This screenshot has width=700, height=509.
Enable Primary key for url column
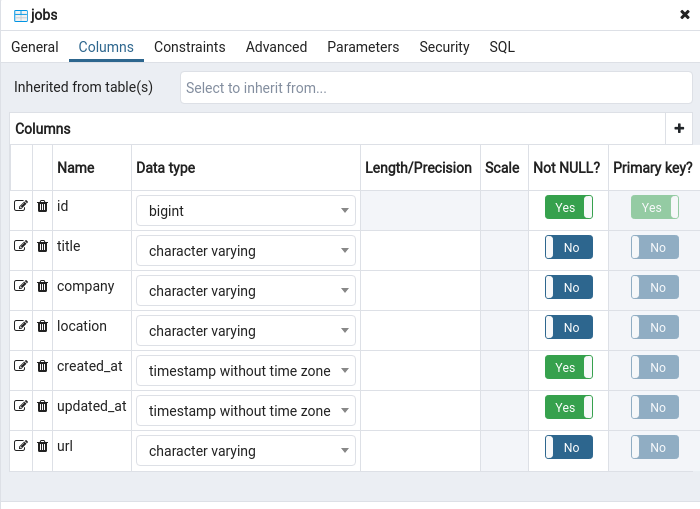(x=654, y=448)
